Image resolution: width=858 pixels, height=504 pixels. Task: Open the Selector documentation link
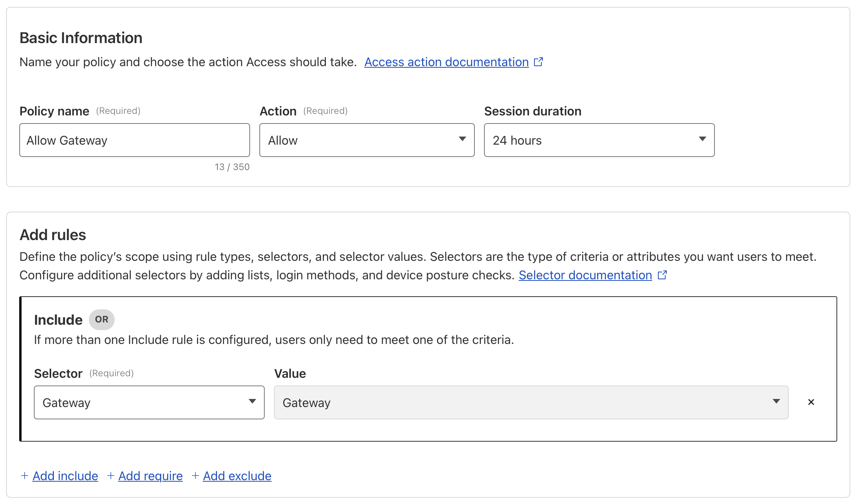click(585, 275)
